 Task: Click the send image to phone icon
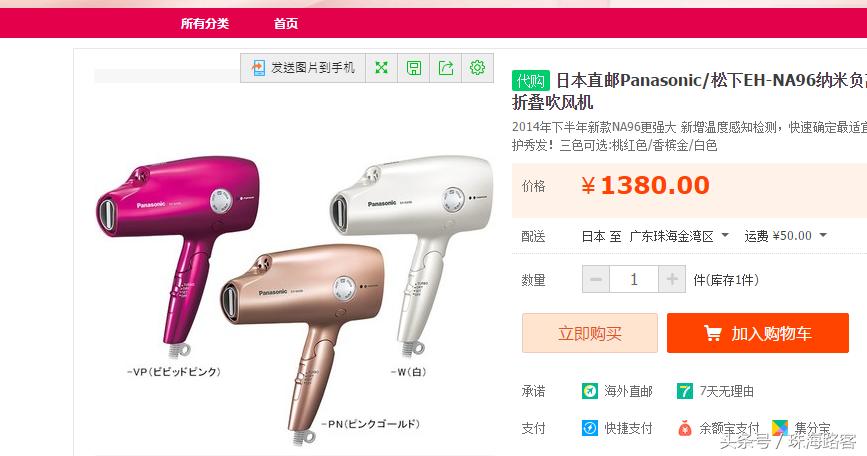pyautogui.click(x=258, y=67)
